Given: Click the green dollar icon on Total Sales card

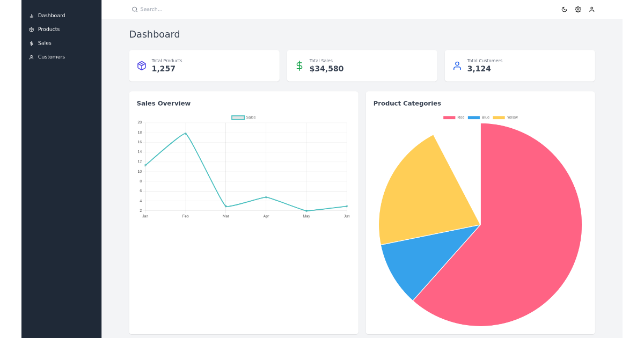Looking at the screenshot, I should pos(299,65).
